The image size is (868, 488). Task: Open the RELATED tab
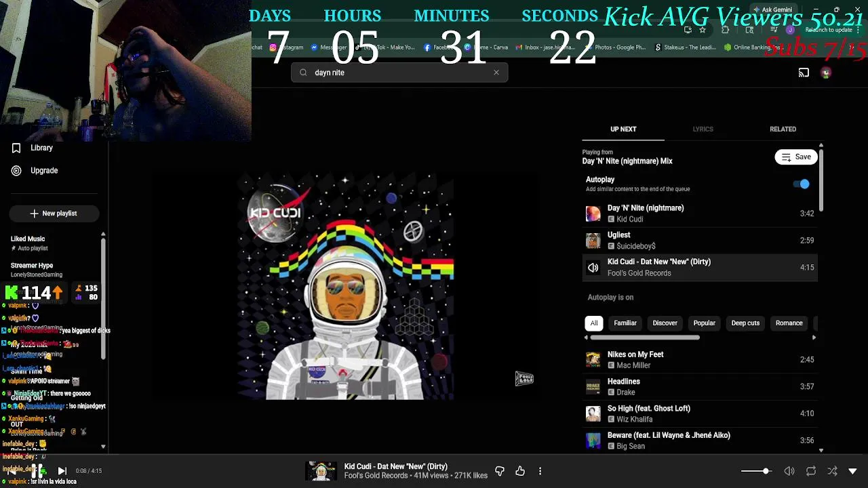tap(783, 129)
